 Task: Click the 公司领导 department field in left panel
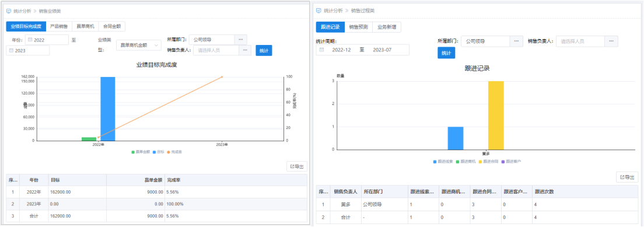click(x=212, y=40)
